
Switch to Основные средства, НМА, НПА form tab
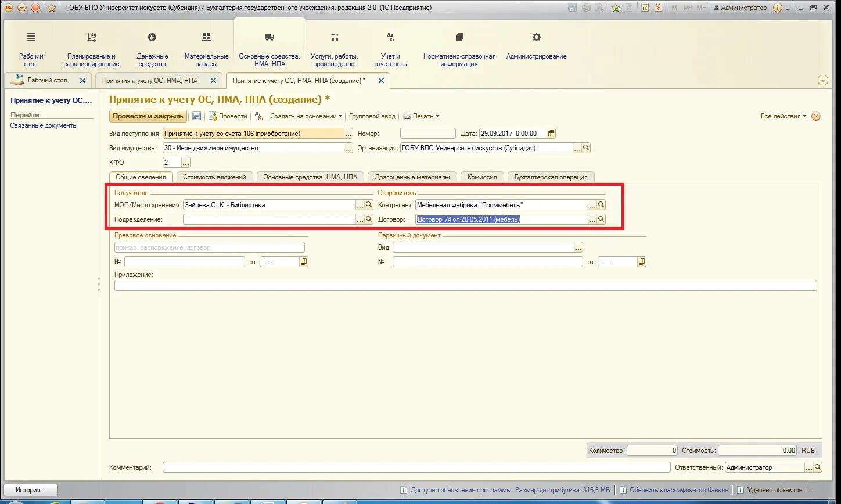tap(310, 177)
